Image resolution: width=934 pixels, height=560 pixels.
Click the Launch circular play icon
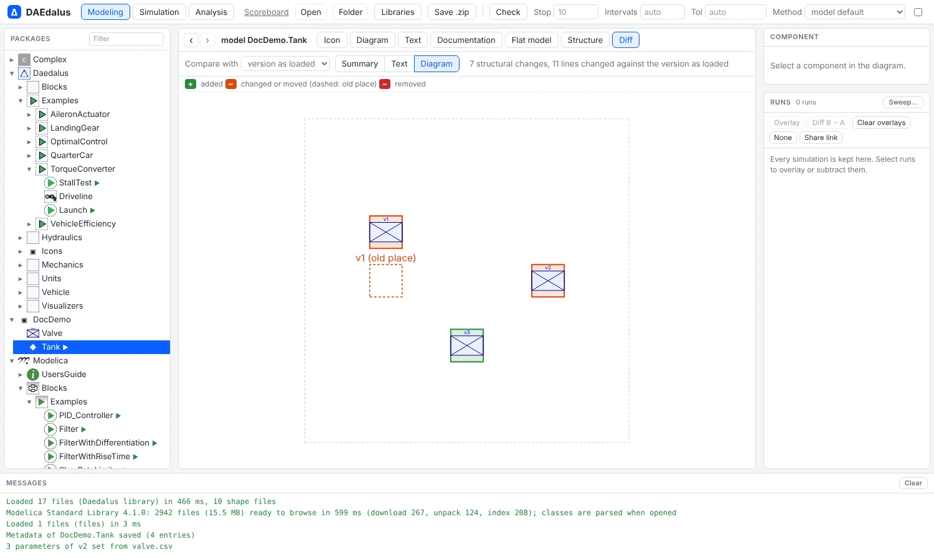click(x=50, y=210)
